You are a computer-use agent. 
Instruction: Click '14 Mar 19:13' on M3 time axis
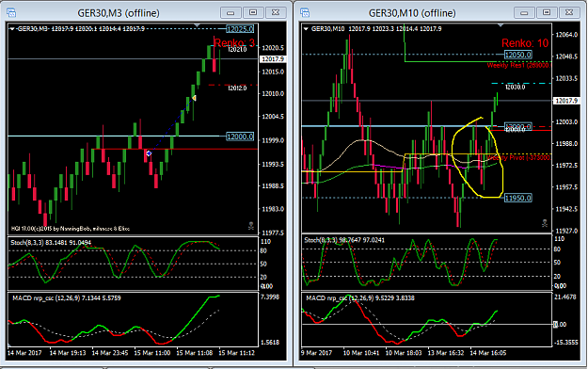68,353
